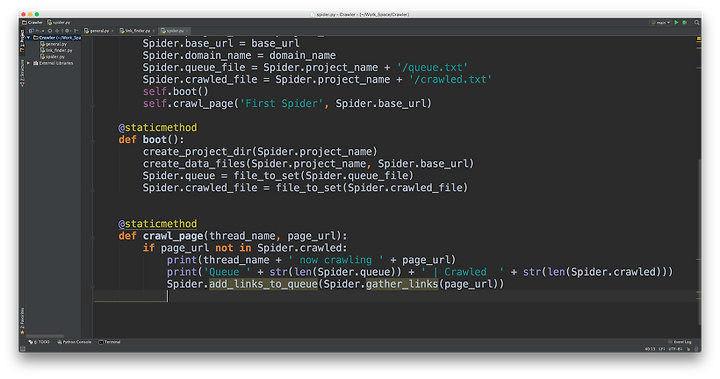
Task: Close the spider.py tab
Action: 187,31
